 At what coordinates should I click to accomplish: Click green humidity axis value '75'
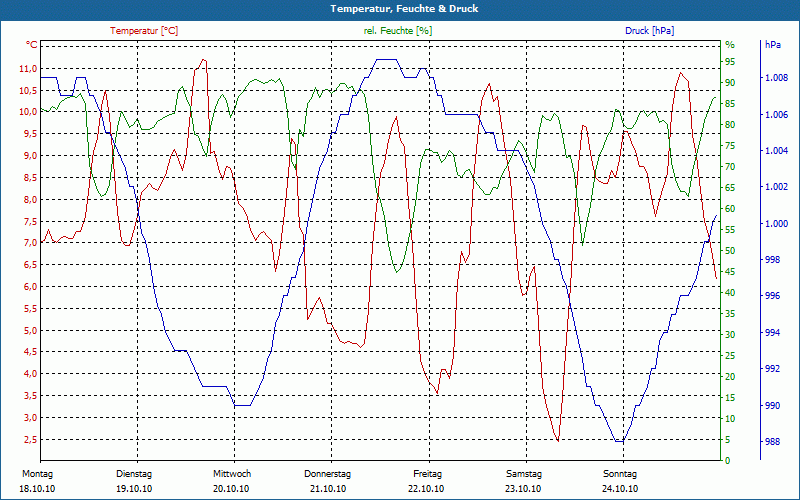coord(730,146)
